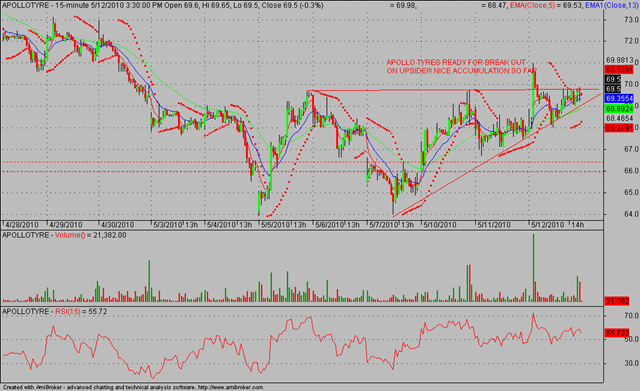Click the 5/5/2010 date label
Viewport: 640px width, 391px height.
276,225
